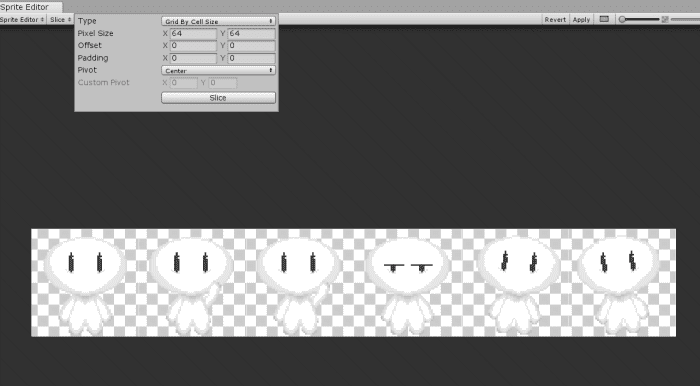Viewport: 700px width, 386px height.
Task: Toggle the RGB/alpha view icon
Action: click(604, 19)
